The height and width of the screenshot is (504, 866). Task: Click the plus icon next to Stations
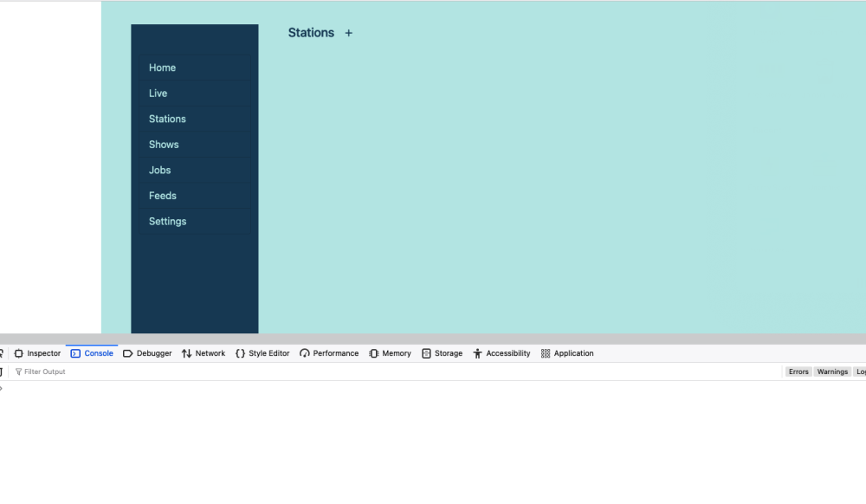(348, 33)
